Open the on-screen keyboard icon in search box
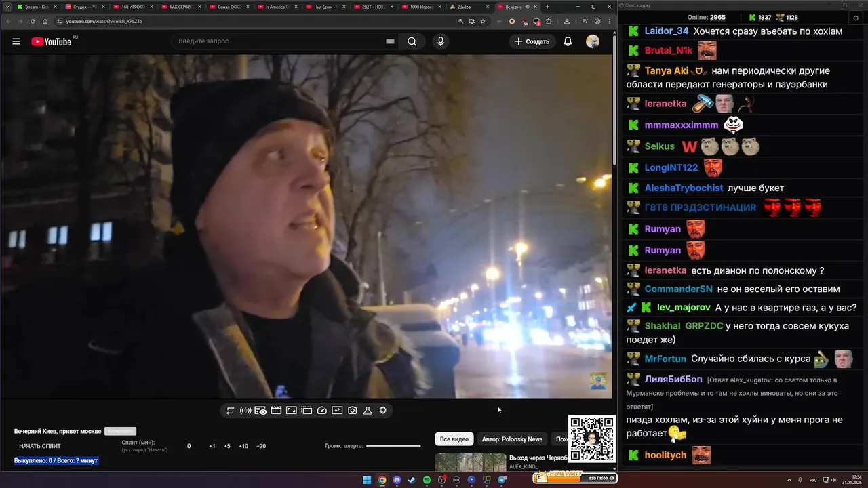The width and height of the screenshot is (868, 488). pos(390,41)
